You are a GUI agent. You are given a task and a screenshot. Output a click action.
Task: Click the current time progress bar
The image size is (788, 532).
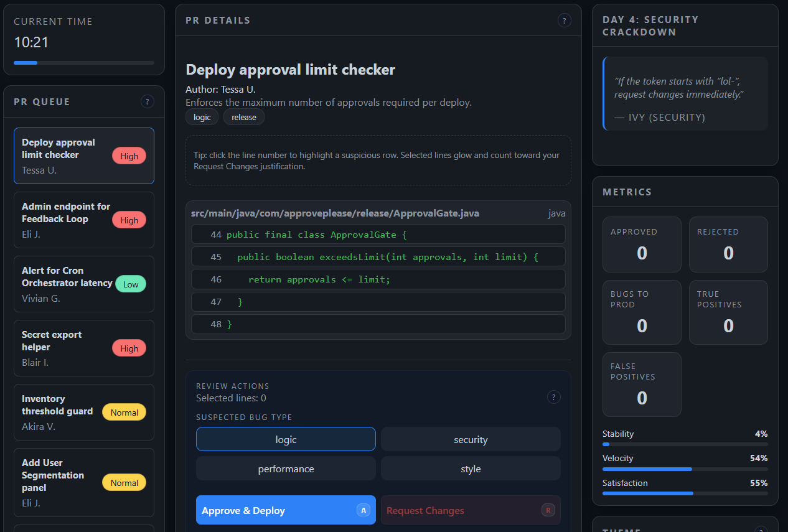[x=84, y=63]
